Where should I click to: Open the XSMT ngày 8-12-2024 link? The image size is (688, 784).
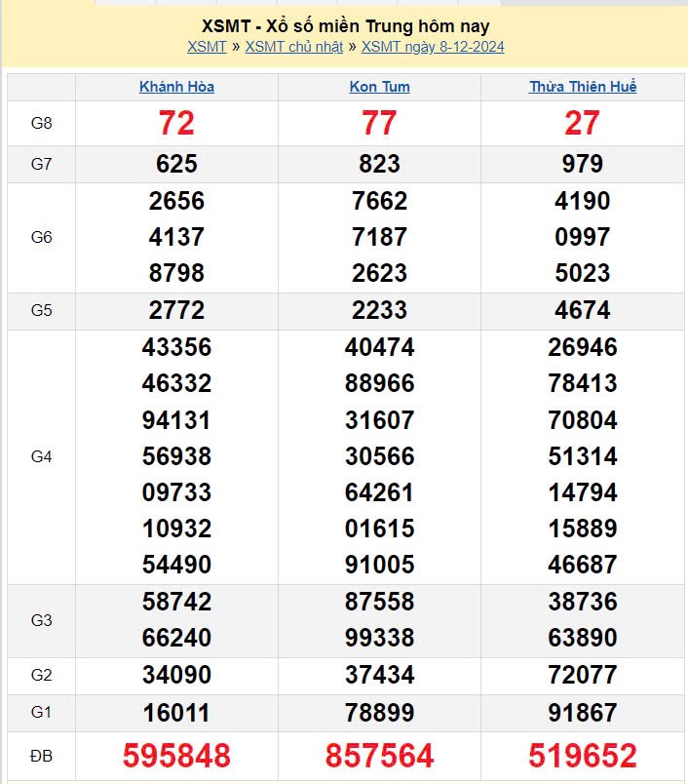(x=433, y=47)
